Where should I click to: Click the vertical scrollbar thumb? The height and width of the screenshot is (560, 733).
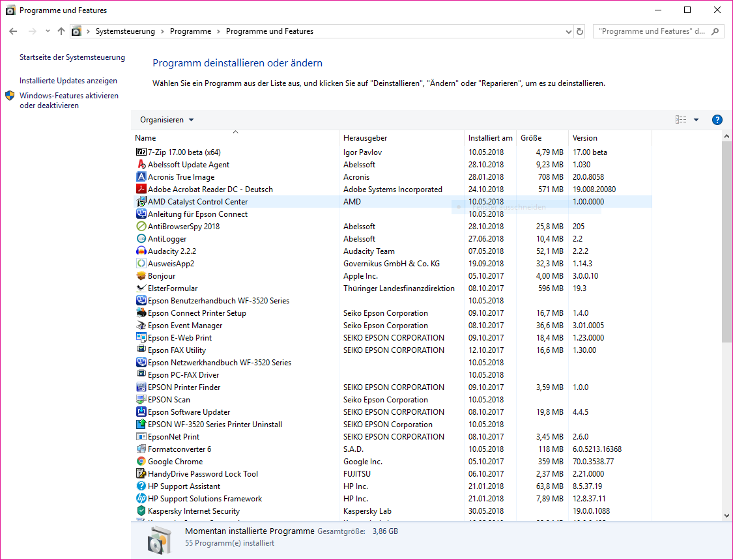pos(726,243)
